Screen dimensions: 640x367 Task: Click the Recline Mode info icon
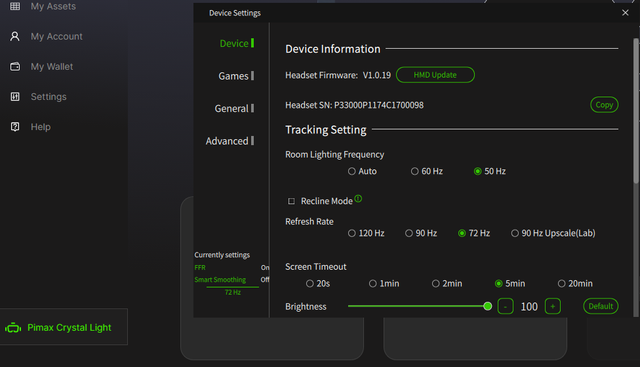[358, 198]
